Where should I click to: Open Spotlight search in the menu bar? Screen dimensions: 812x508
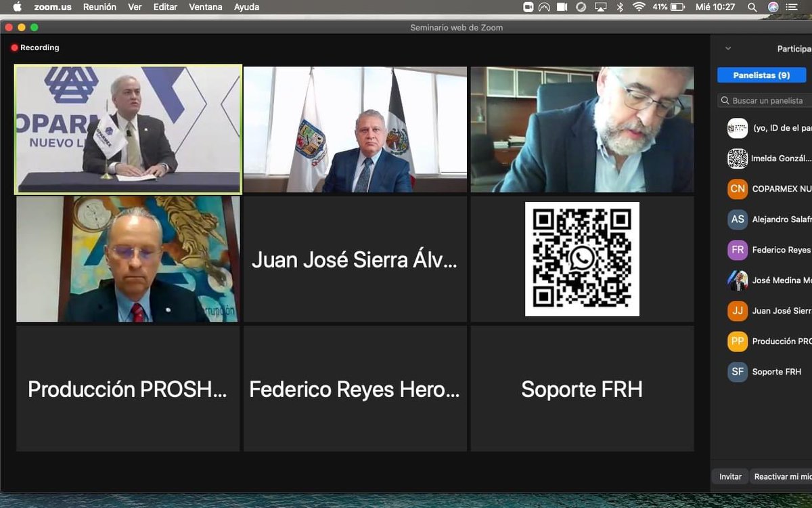[752, 7]
